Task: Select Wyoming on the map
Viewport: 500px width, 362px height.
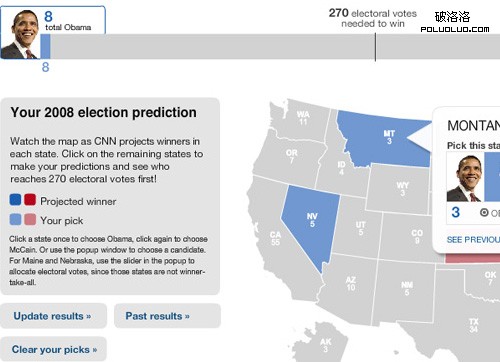Action: coord(402,189)
